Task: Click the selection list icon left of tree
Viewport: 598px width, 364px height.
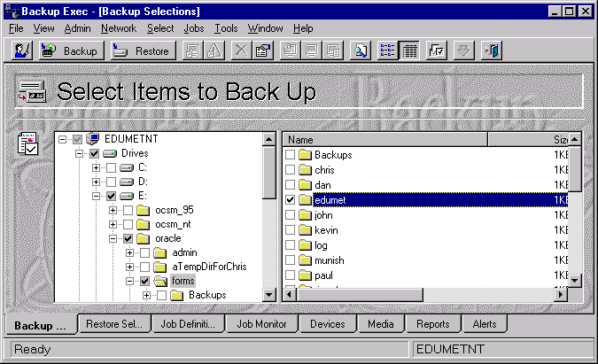Action: (27, 143)
